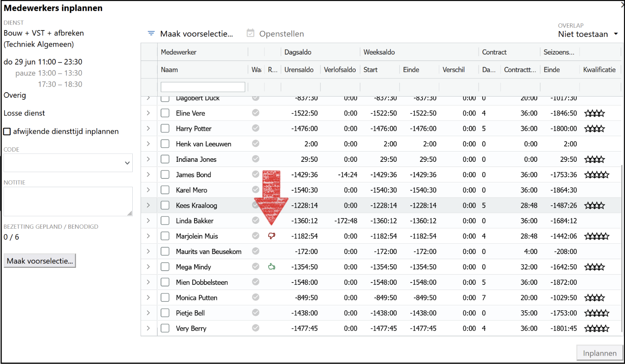Tick the checkbox for Indiana Jones
Screen dimensions: 625x364
tap(165, 159)
